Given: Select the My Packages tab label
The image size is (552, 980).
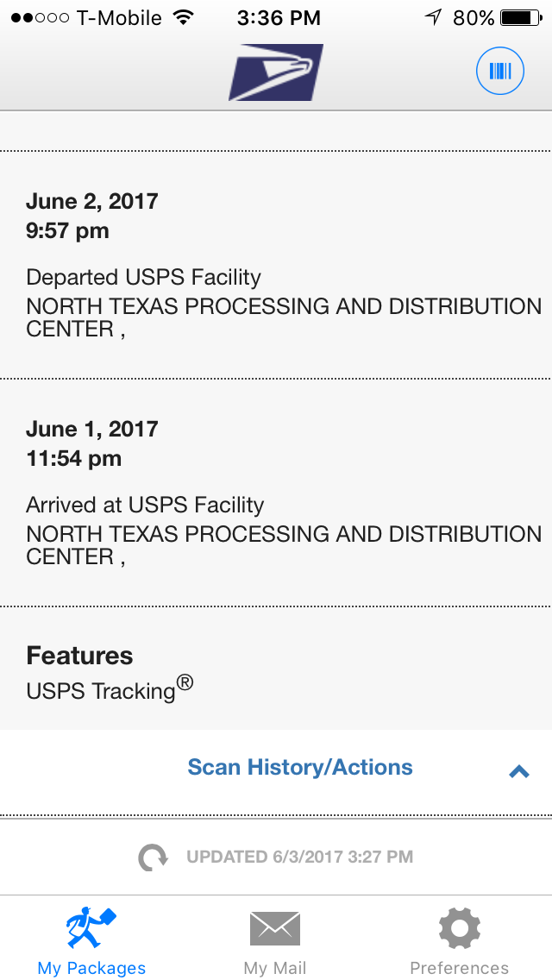Looking at the screenshot, I should [91, 968].
